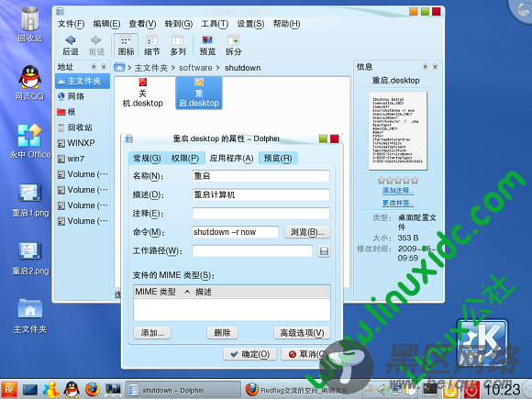The width and height of the screenshot is (532, 399).
Task: Navigate to 主文件夹 in breadcrumb
Action: coord(151,68)
